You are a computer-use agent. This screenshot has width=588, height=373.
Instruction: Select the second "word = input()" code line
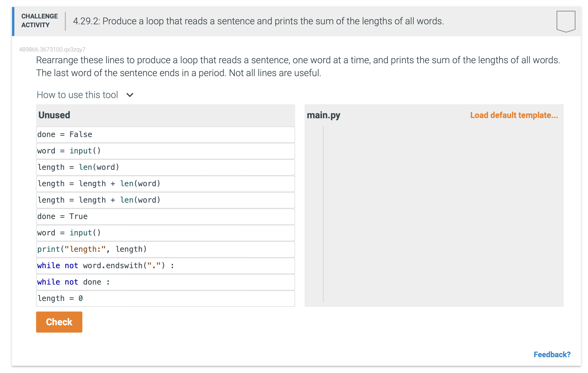click(165, 233)
